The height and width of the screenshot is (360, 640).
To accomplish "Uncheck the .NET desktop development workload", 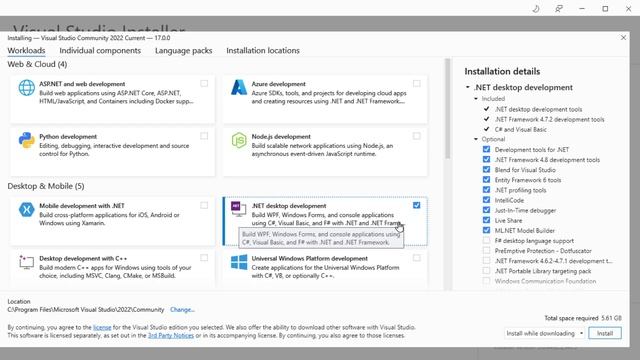I will (416, 205).
